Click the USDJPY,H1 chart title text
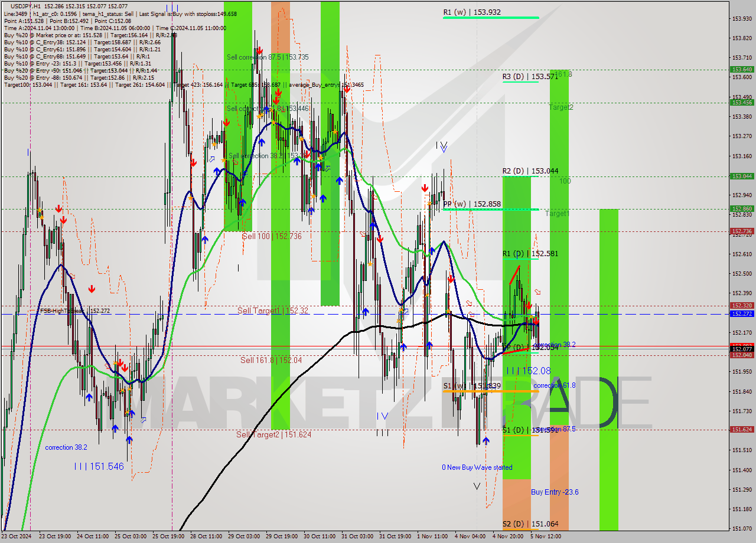The width and height of the screenshot is (756, 543). point(25,6)
